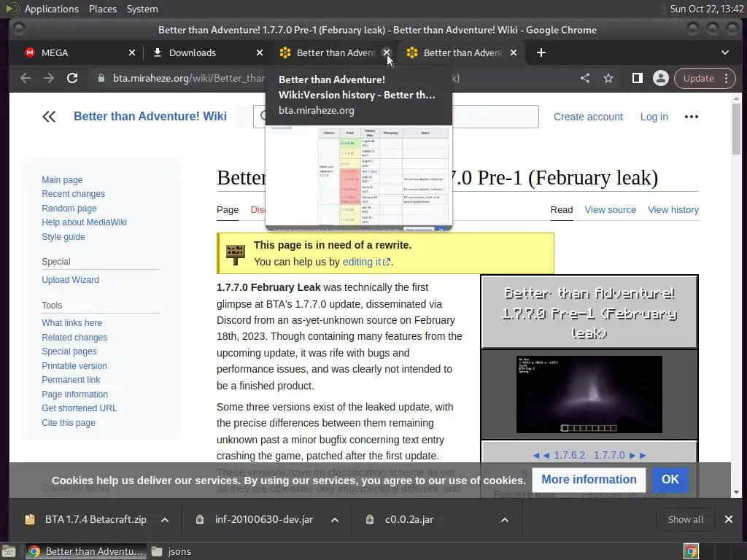
Task: Go to next version arrows after 1.7.7.0
Action: [x=638, y=455]
